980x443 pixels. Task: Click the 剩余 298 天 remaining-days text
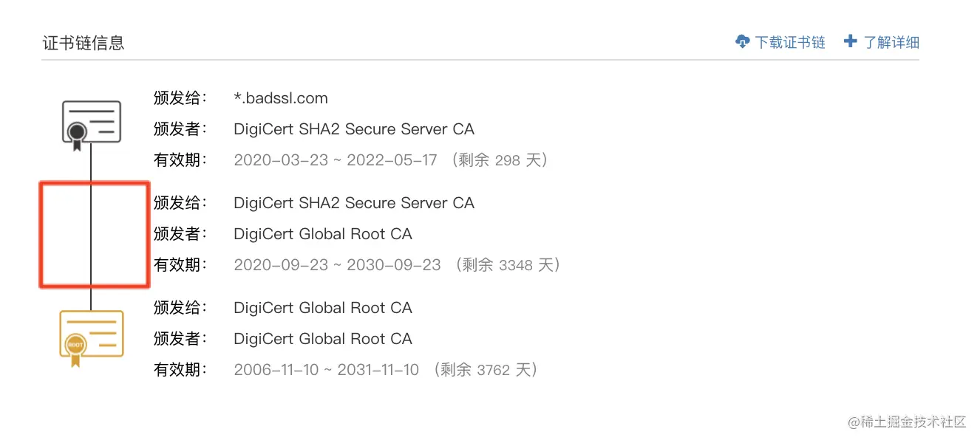click(497, 160)
